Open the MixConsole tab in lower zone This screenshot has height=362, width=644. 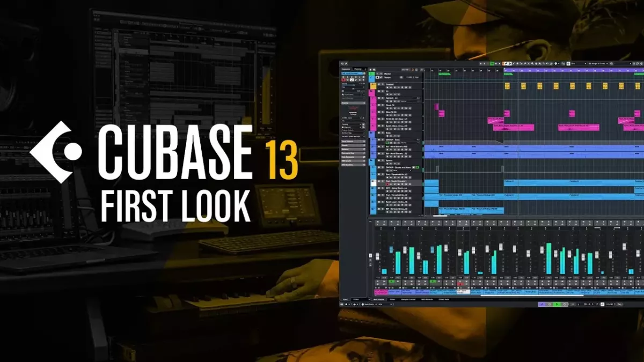pos(378,299)
